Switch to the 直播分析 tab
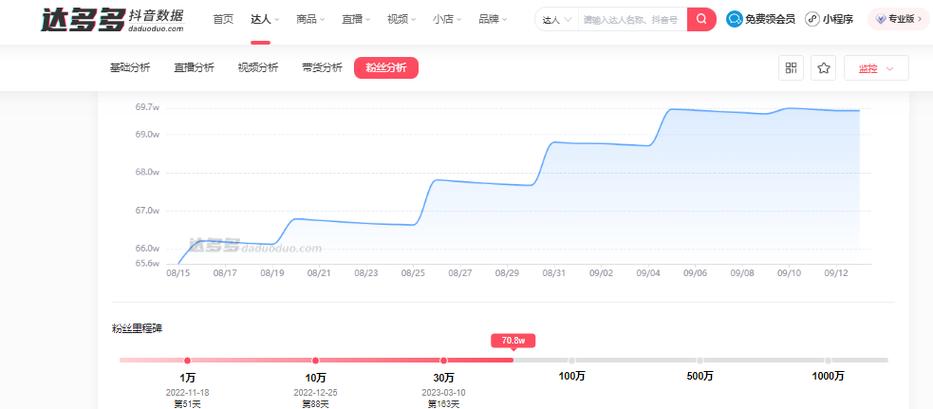The height and width of the screenshot is (409, 933). click(194, 68)
